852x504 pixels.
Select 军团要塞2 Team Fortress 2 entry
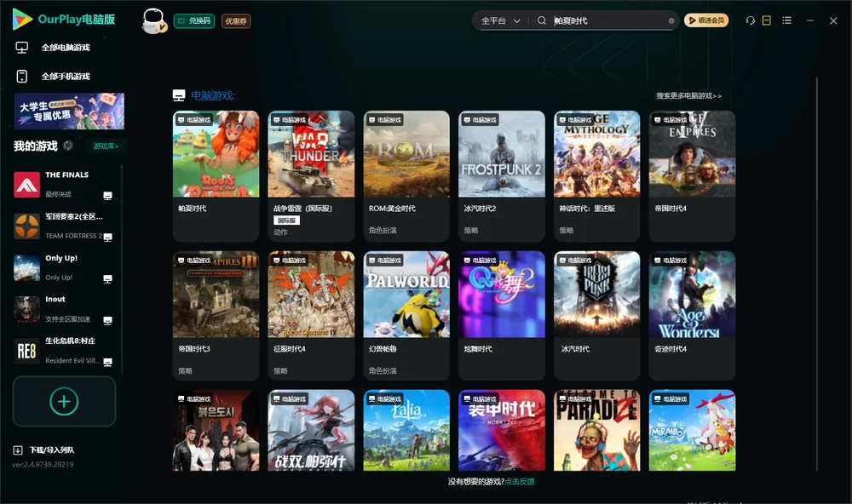coord(64,226)
